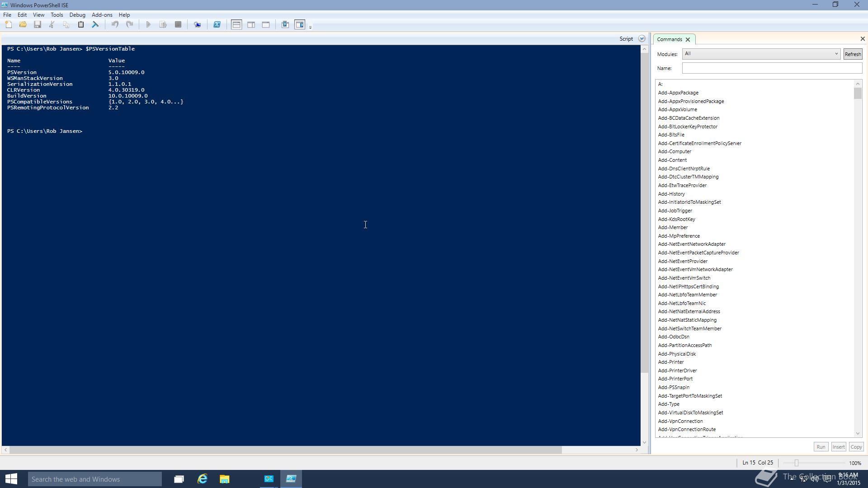Close the Commands add-on pane
Screen dimensions: 868x488
tap(863, 39)
